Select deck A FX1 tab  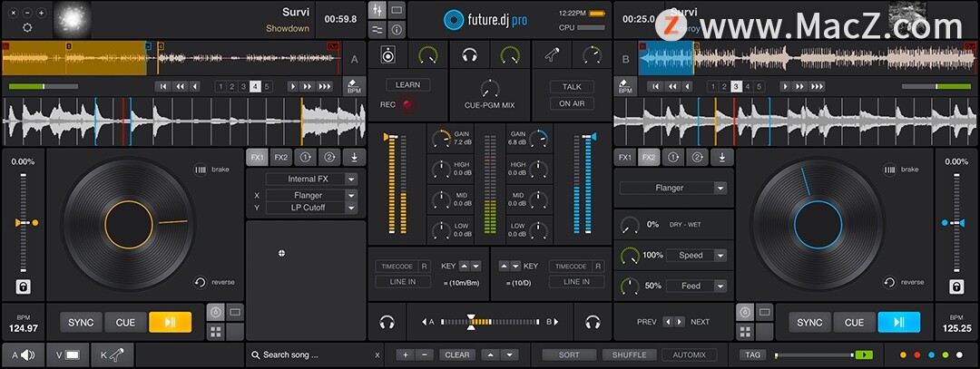point(257,158)
